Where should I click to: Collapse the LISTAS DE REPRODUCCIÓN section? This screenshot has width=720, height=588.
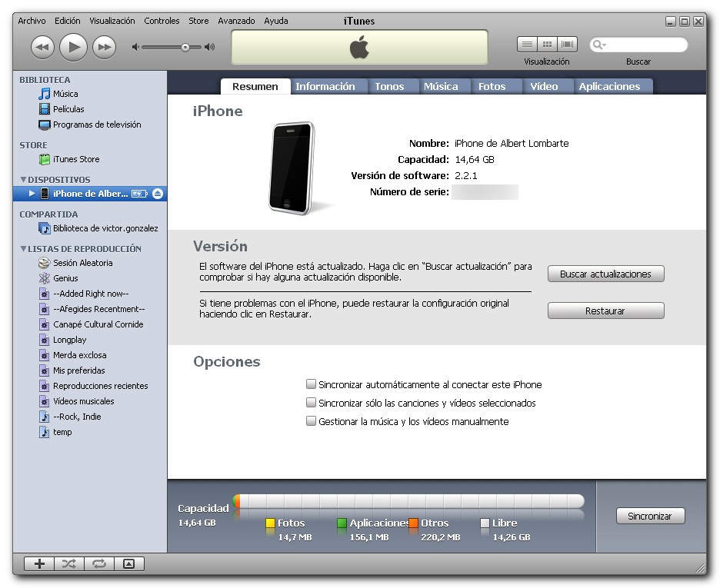coord(23,248)
